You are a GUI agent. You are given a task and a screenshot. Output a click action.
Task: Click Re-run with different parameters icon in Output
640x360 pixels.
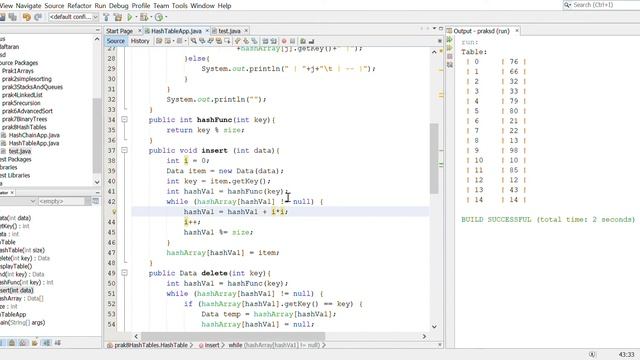450,48
